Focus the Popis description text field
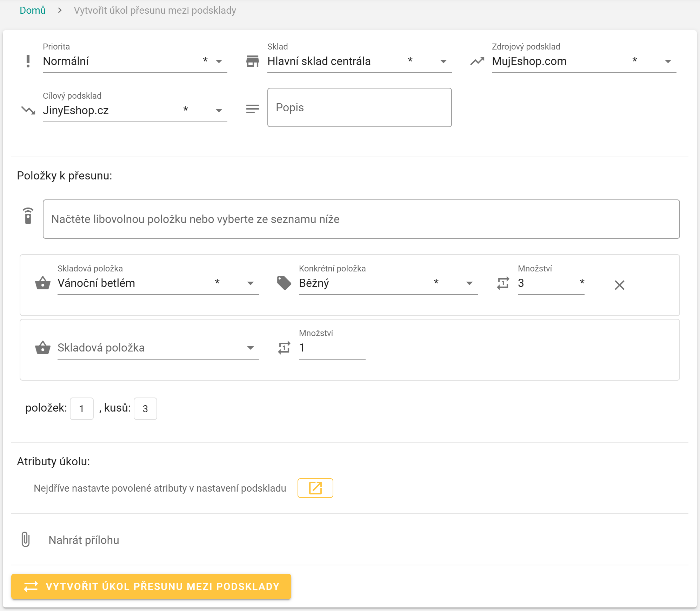This screenshot has width=700, height=611. [359, 107]
